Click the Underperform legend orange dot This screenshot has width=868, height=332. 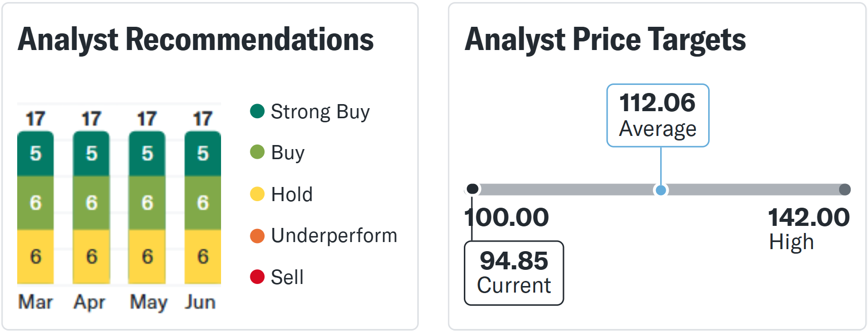pos(257,235)
